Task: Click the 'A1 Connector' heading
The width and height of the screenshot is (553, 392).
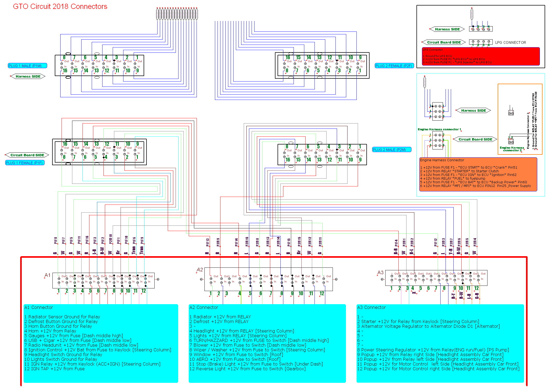Action: click(x=39, y=308)
